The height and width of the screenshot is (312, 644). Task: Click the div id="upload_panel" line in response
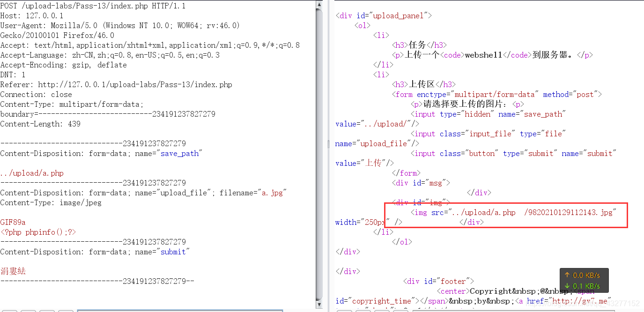click(x=384, y=16)
